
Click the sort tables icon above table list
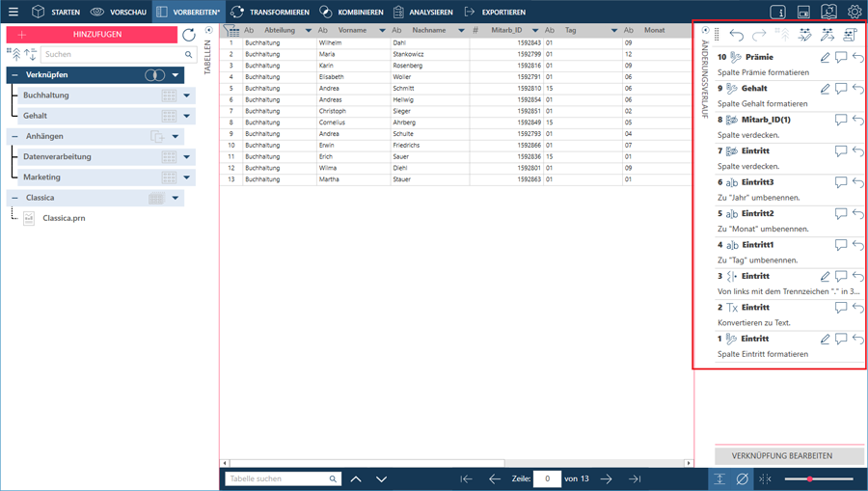coord(30,55)
